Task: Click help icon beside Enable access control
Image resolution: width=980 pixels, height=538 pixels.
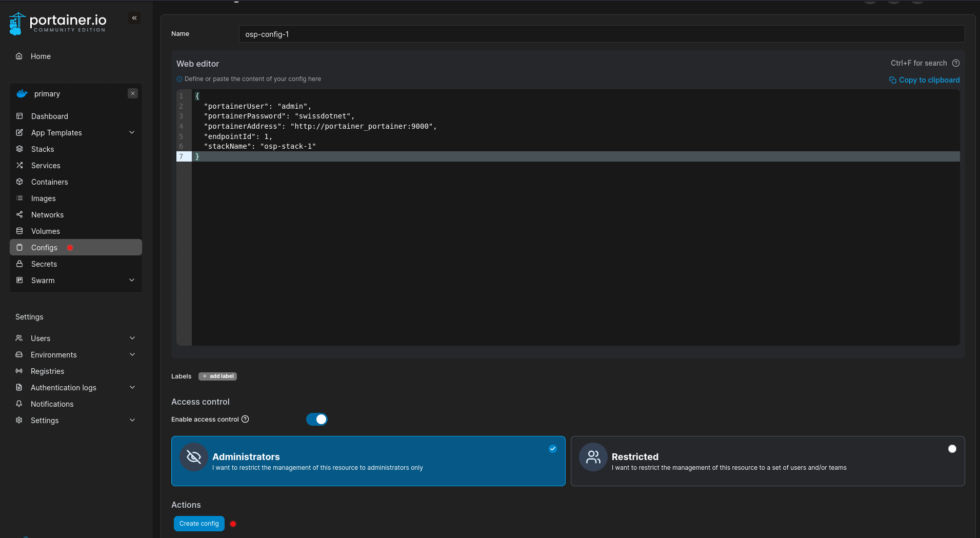Action: [x=245, y=419]
